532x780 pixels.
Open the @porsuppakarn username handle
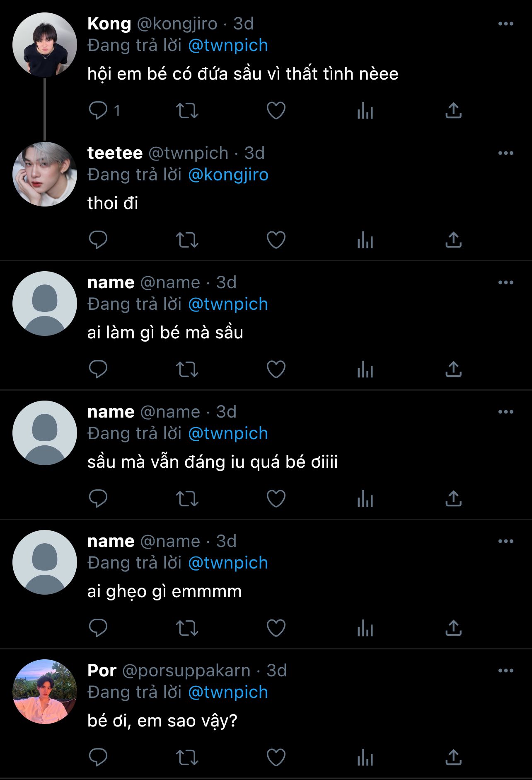click(186, 671)
